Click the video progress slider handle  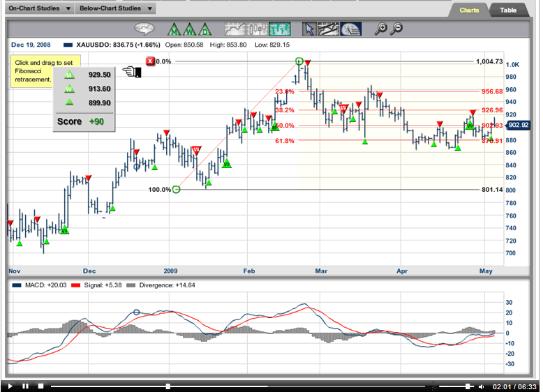click(x=168, y=386)
